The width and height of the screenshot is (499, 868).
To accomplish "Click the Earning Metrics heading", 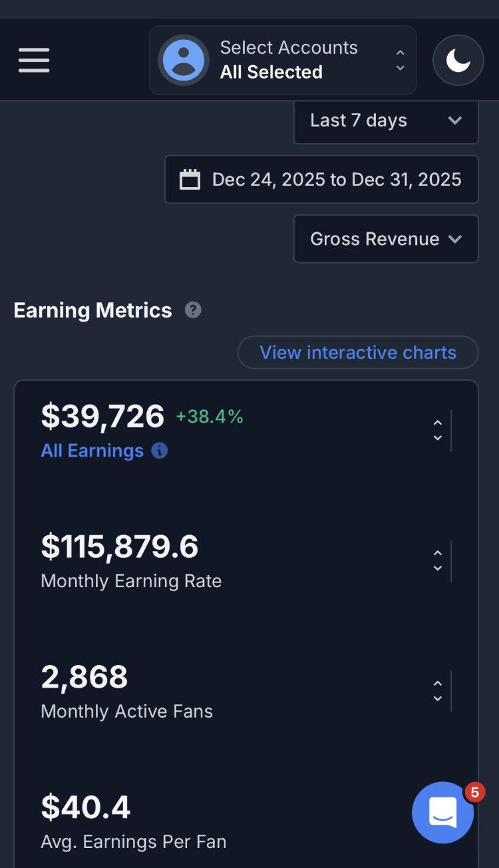I will [x=93, y=310].
